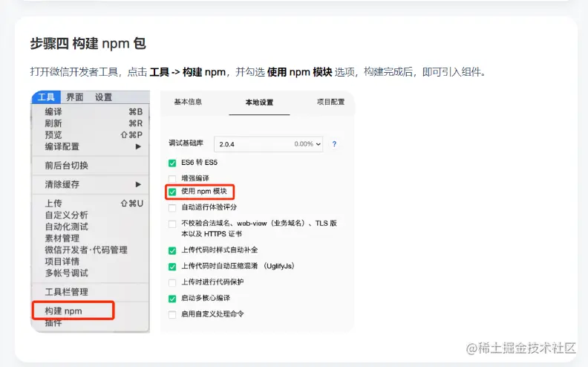Select 自定义分析 menu entry
Viewport: 588px width, 367px height.
[x=91, y=215]
